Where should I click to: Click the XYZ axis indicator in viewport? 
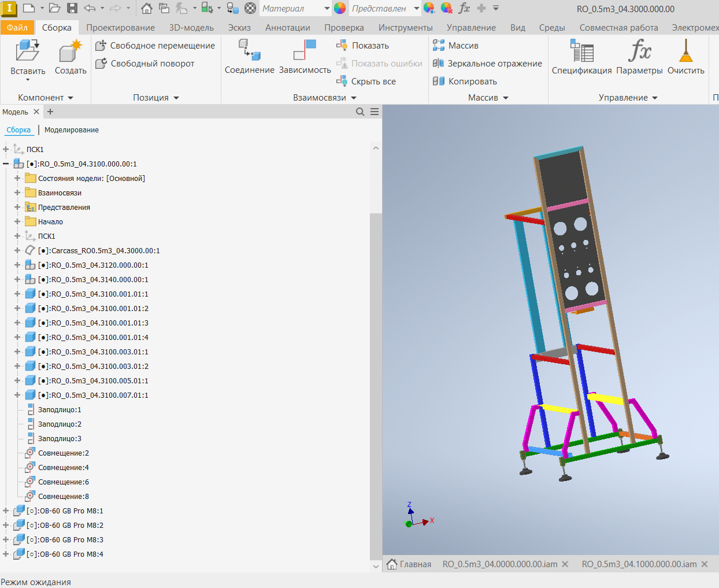click(x=418, y=515)
